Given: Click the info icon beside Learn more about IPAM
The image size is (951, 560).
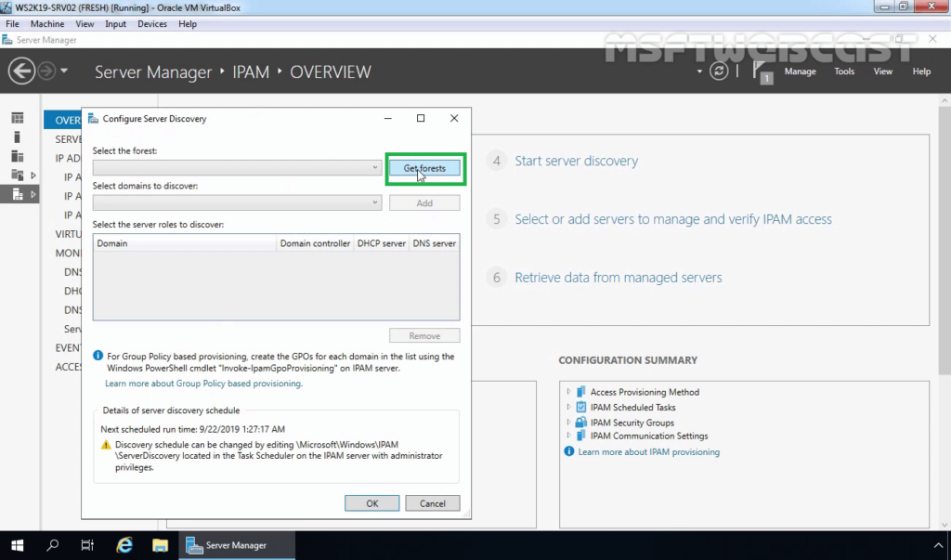Looking at the screenshot, I should tap(569, 451).
